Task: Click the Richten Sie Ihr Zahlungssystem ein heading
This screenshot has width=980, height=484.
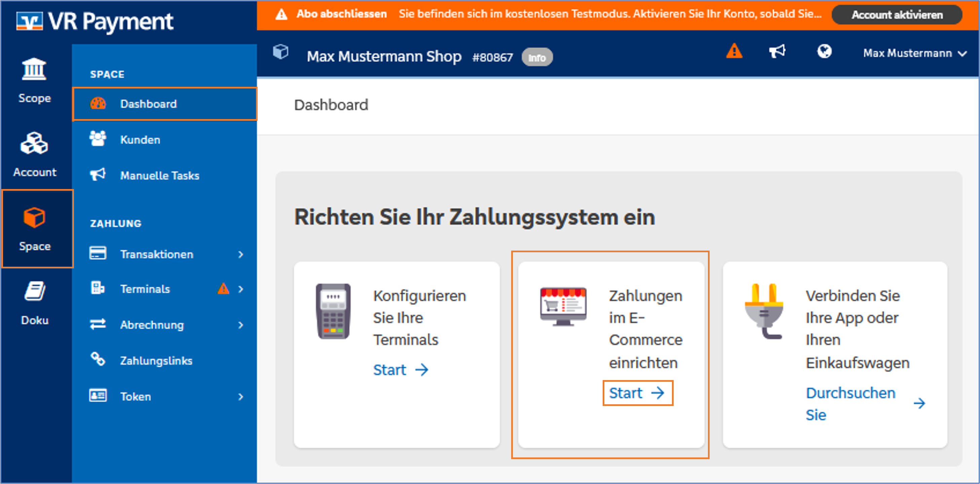Action: coord(475,217)
